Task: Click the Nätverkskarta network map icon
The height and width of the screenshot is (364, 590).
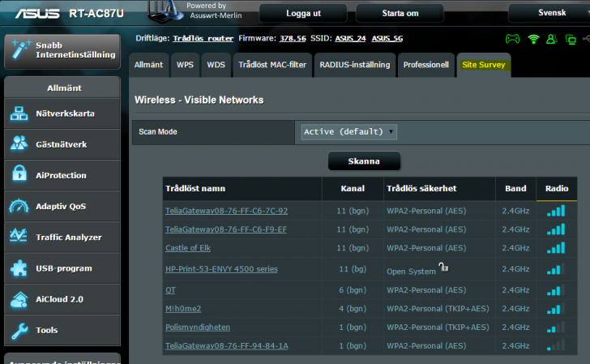Action: (x=19, y=113)
